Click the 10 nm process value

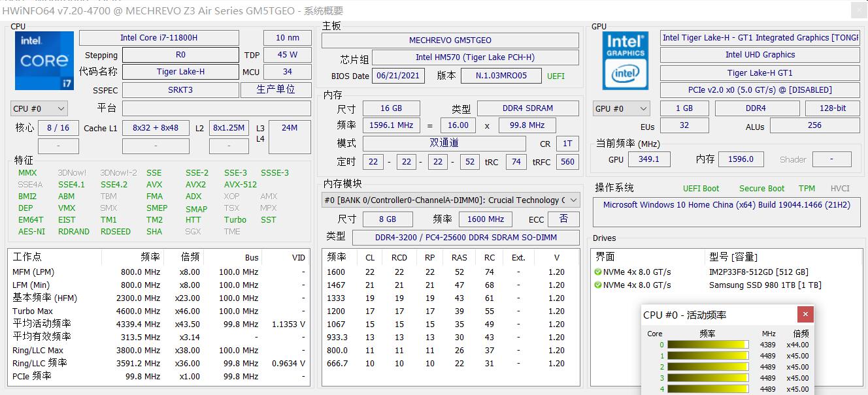pyautogui.click(x=288, y=38)
